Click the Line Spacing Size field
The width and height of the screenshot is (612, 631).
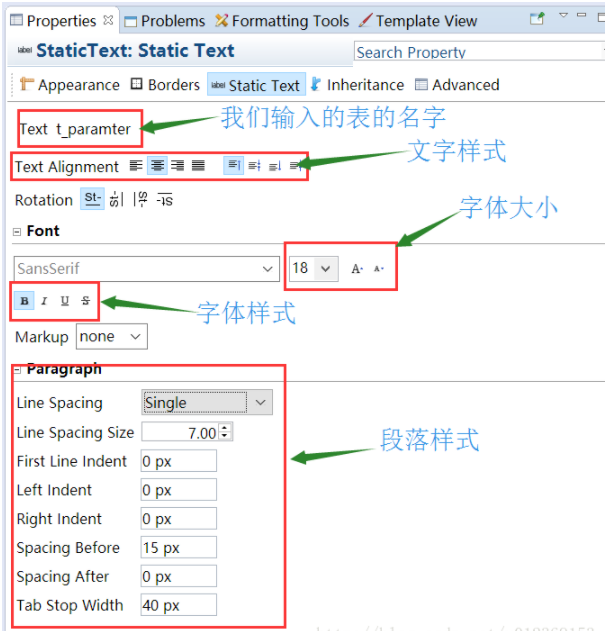(x=180, y=433)
